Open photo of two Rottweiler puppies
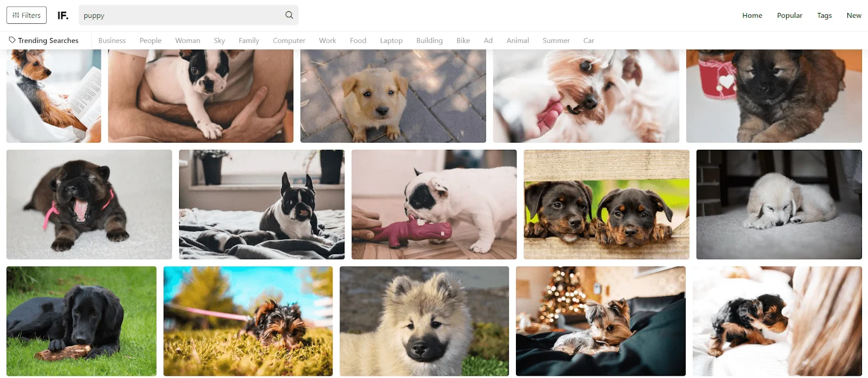 pos(607,204)
